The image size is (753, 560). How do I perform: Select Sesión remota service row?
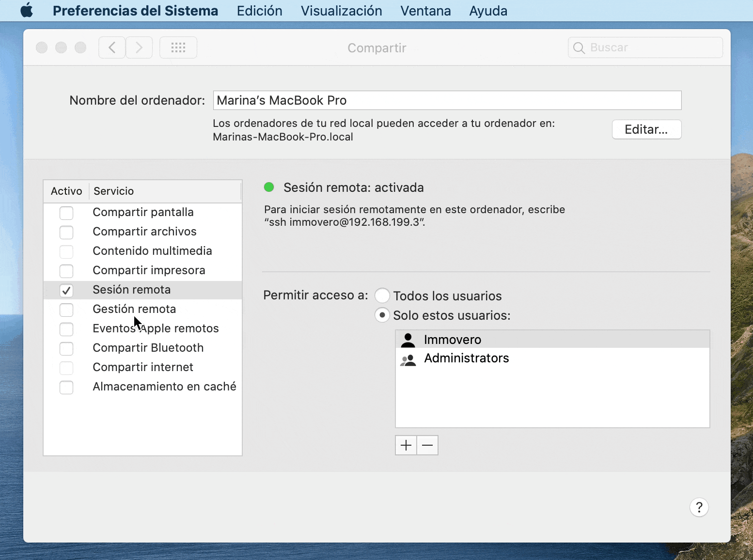[x=142, y=290]
